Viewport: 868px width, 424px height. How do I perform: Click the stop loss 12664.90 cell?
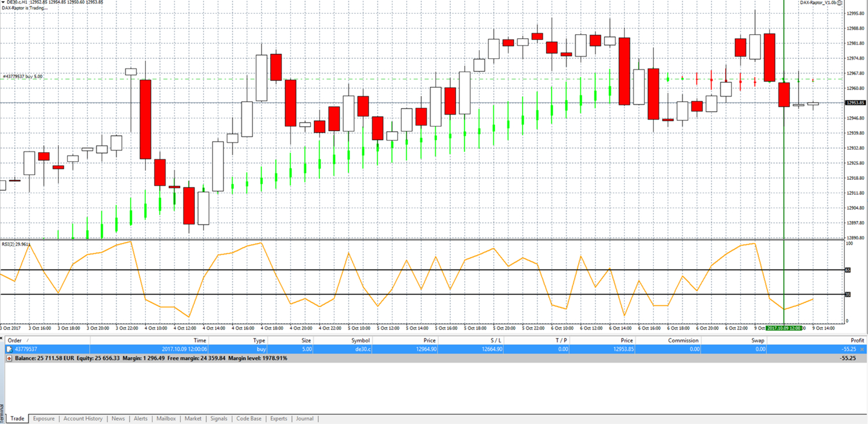click(x=491, y=349)
